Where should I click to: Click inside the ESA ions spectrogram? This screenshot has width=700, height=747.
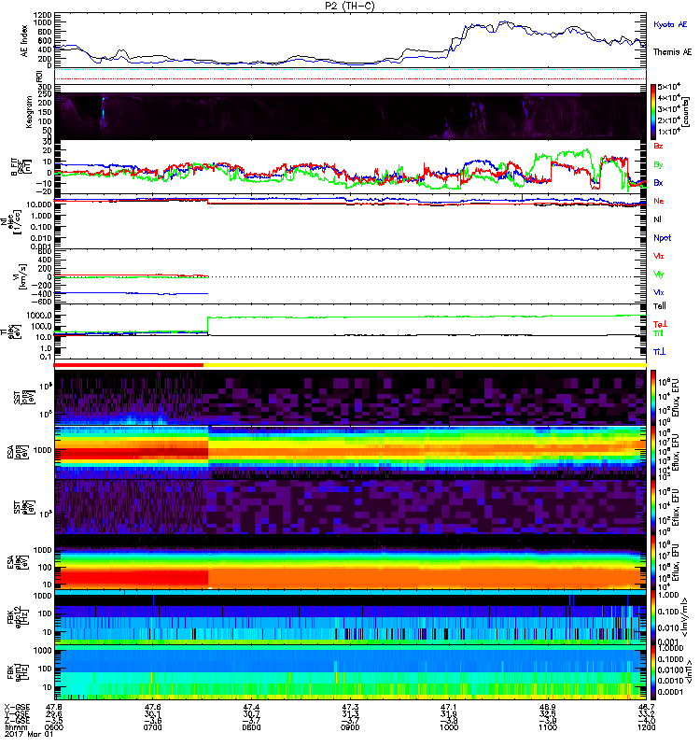pos(350,452)
